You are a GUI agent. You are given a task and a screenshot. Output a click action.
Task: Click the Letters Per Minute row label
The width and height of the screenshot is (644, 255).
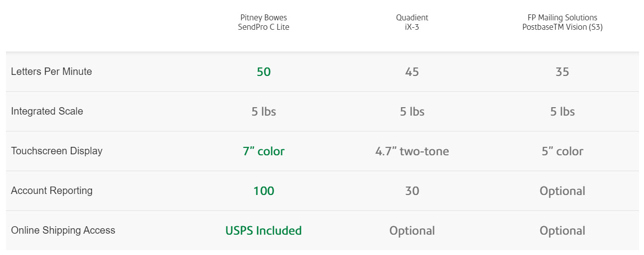pyautogui.click(x=52, y=71)
